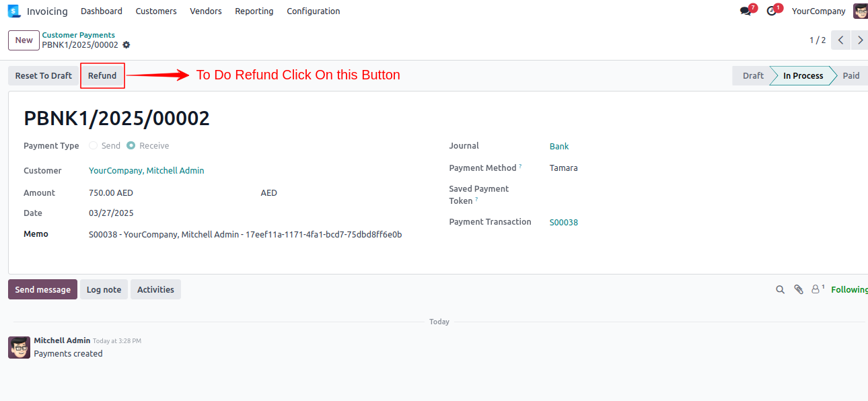868x401 pixels.
Task: Select the Receive payment type radio
Action: point(131,145)
